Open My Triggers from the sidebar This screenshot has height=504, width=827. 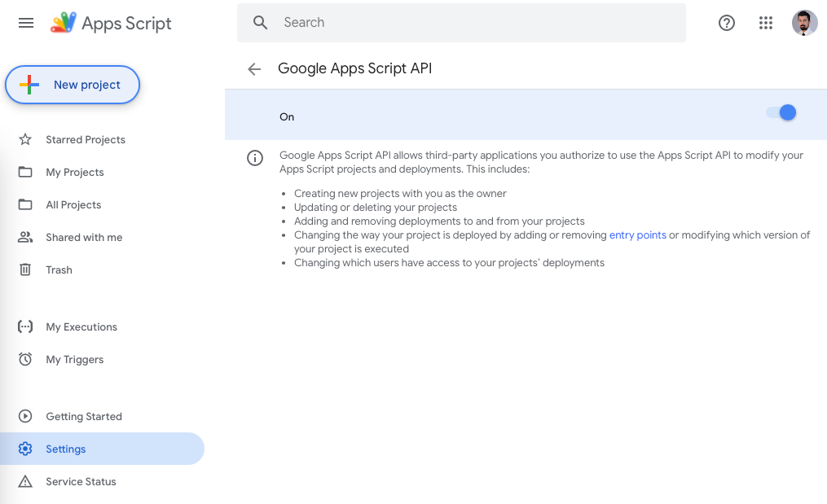point(75,359)
